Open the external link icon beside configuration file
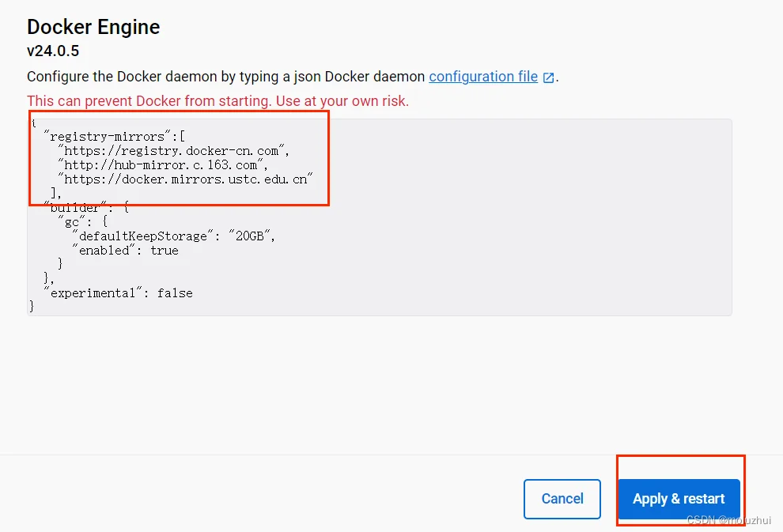The image size is (783, 532). point(548,77)
